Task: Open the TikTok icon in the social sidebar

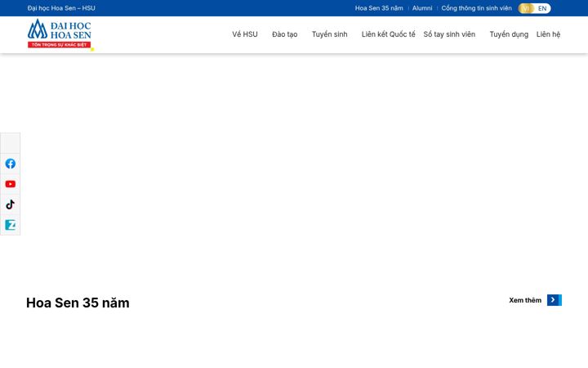Action: point(11,204)
